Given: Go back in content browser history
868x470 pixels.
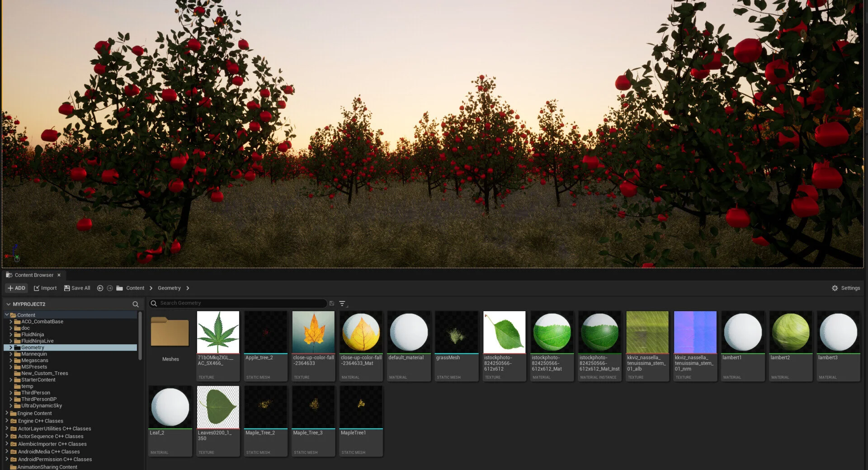Looking at the screenshot, I should pyautogui.click(x=100, y=288).
